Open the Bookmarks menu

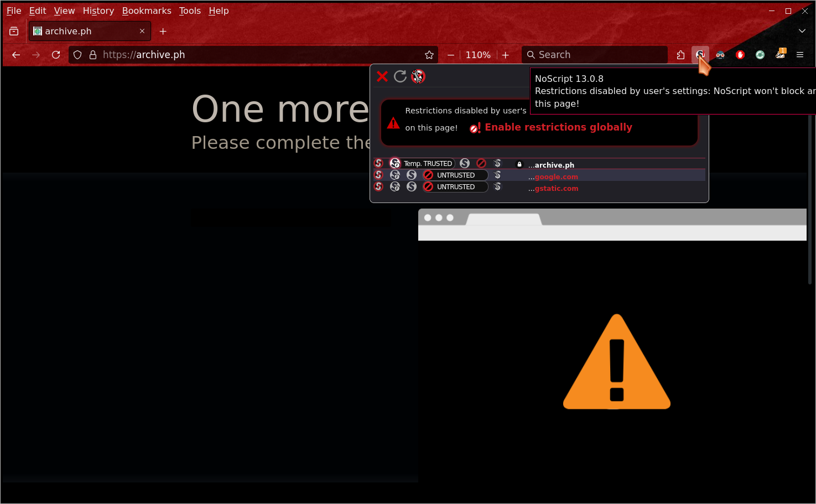tap(147, 11)
